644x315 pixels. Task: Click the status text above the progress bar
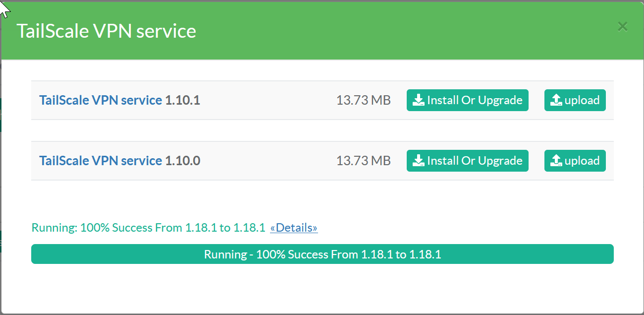pos(149,228)
